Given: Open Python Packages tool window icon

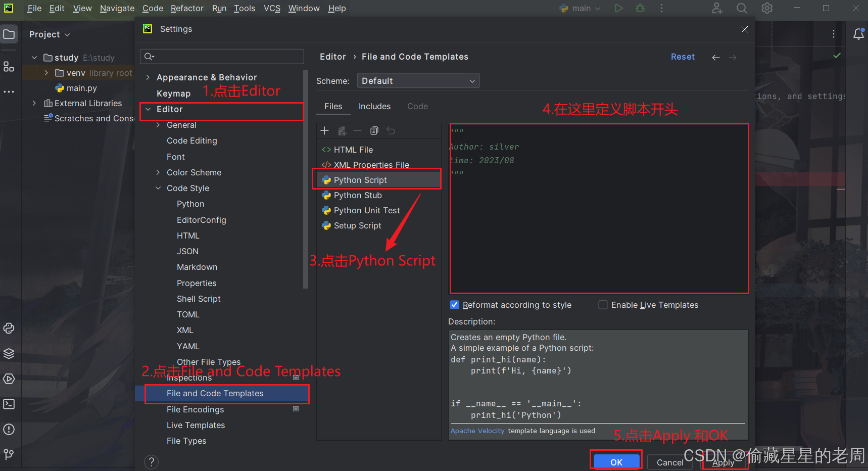Looking at the screenshot, I should point(9,328).
